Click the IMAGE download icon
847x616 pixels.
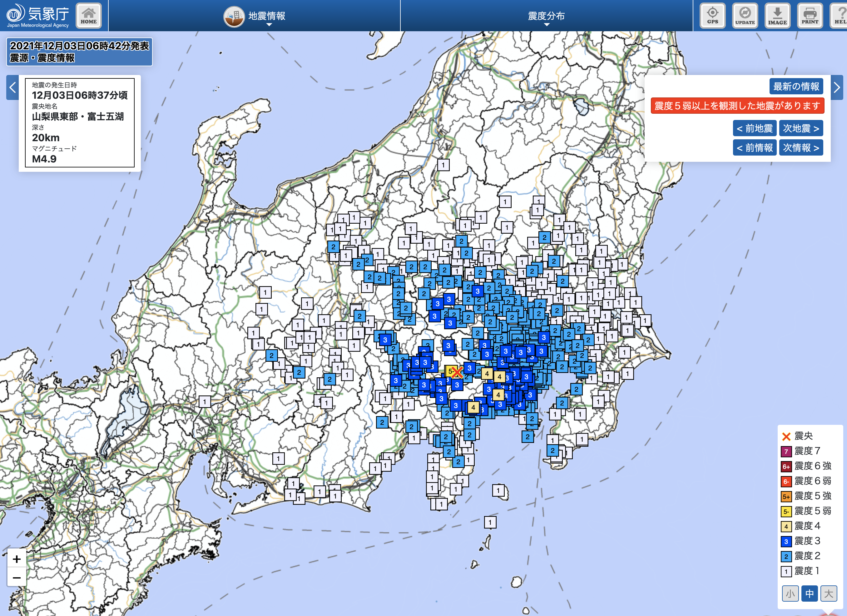(x=777, y=16)
